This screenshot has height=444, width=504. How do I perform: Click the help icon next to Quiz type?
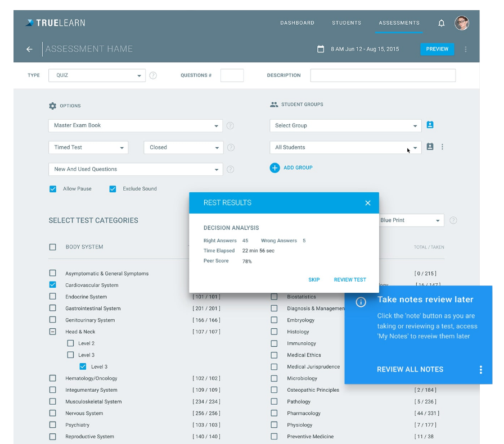pos(153,75)
